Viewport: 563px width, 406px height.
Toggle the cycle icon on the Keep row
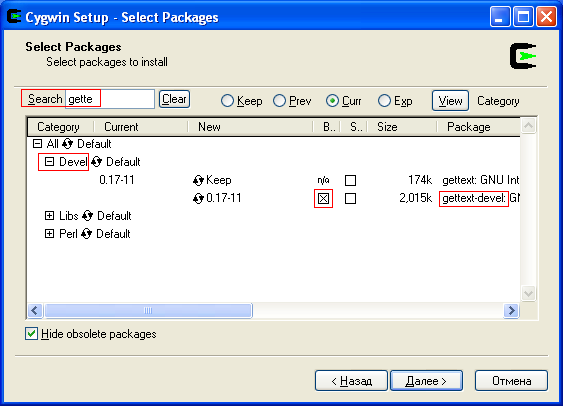coord(198,180)
